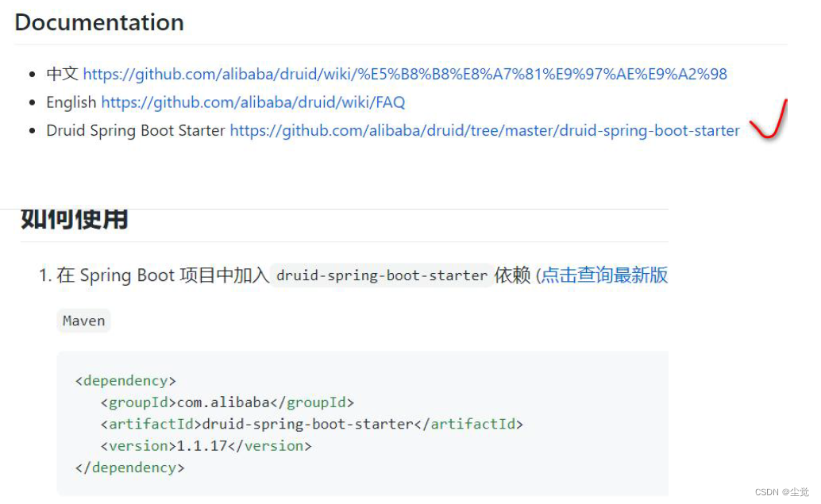Screen dimensions: 821x504
Task: Click the 依赖 text after the inline code
Action: 513,275
